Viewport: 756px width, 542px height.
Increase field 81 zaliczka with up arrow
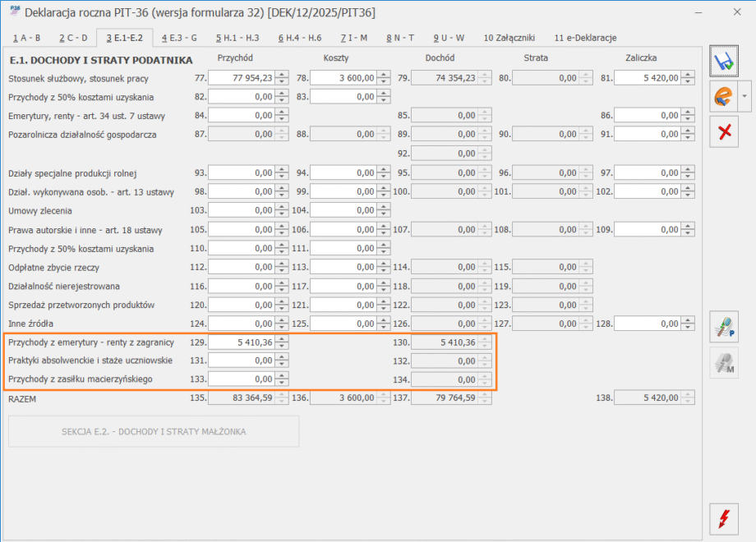coord(689,75)
